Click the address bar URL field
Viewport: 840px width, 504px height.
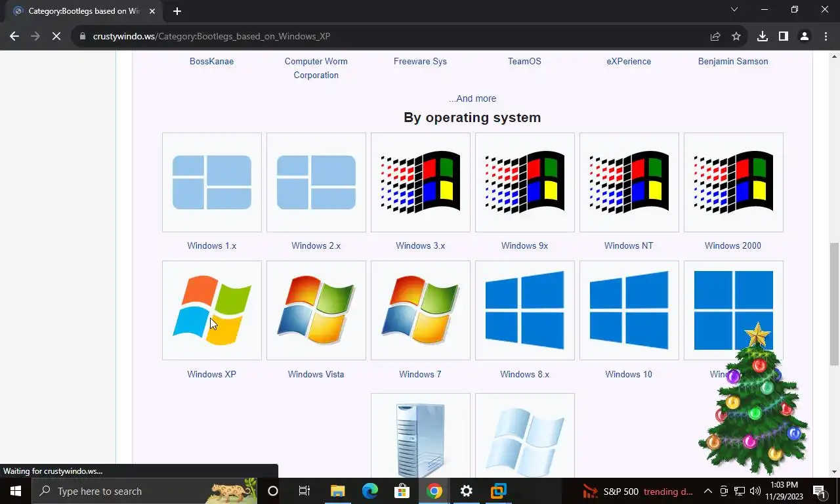point(394,36)
